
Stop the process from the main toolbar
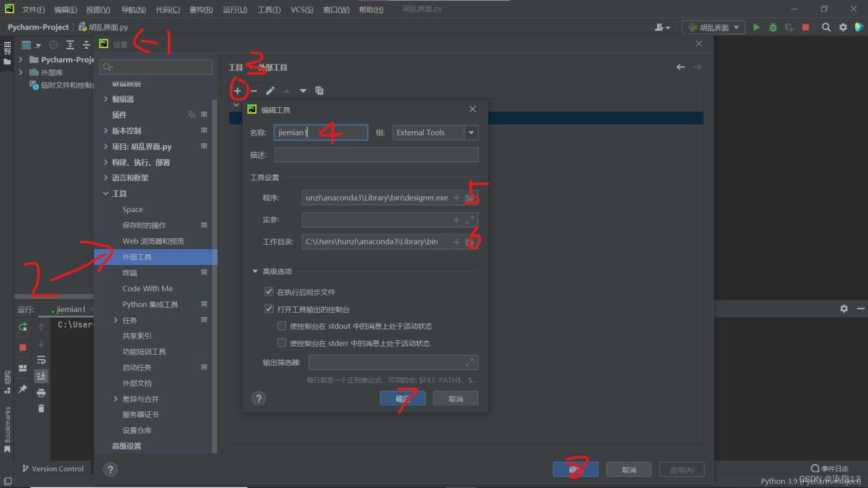[x=806, y=28]
